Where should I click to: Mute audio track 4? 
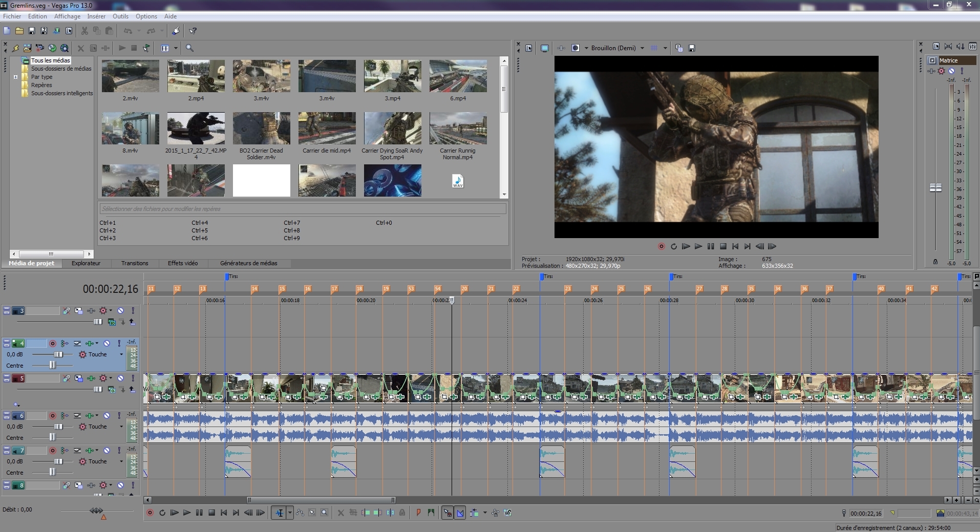[107, 344]
